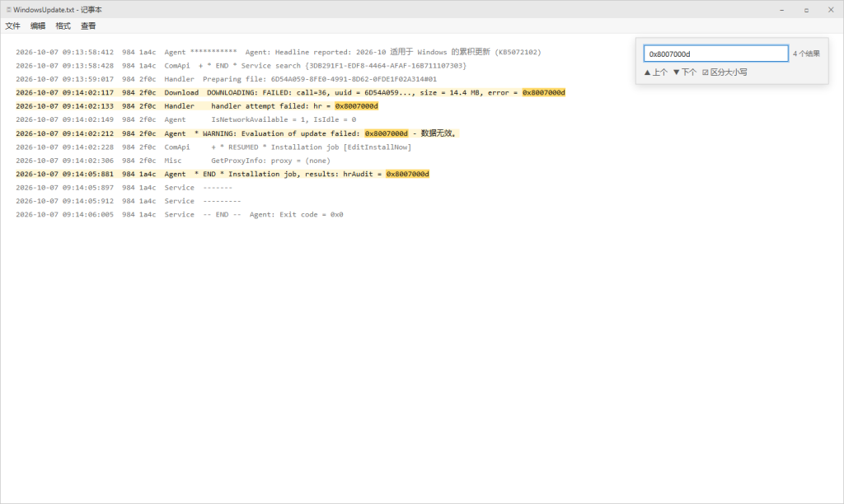
Task: Click "DOWNLOADING: FAILED" in the Download line
Action: pos(250,92)
